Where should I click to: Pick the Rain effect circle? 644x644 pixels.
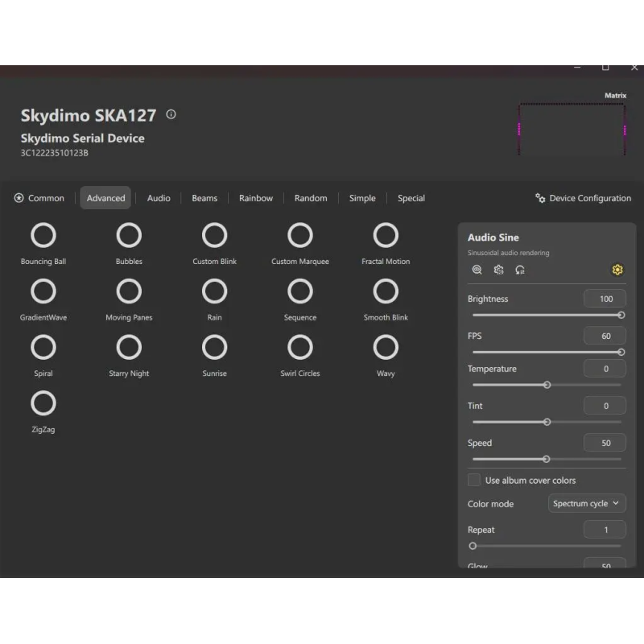pos(214,291)
